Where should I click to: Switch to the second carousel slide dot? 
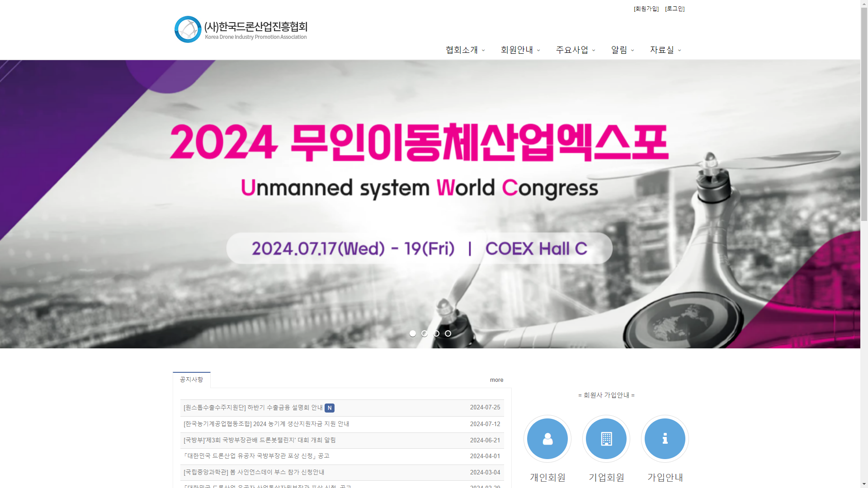425,333
